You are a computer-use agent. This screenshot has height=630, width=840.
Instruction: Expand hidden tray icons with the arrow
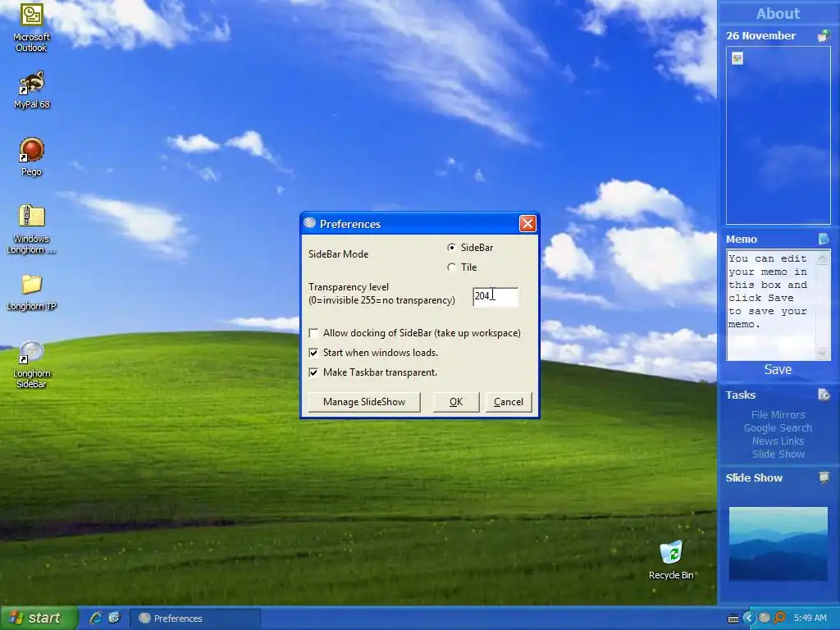[x=748, y=619]
